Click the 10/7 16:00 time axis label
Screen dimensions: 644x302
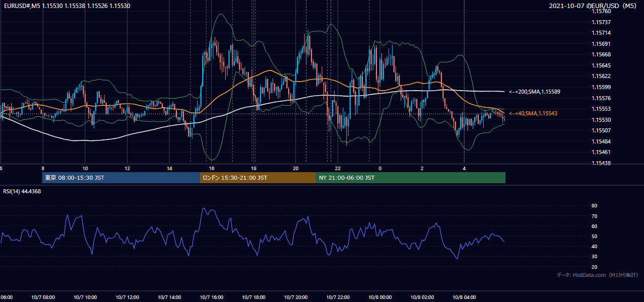pyautogui.click(x=212, y=297)
